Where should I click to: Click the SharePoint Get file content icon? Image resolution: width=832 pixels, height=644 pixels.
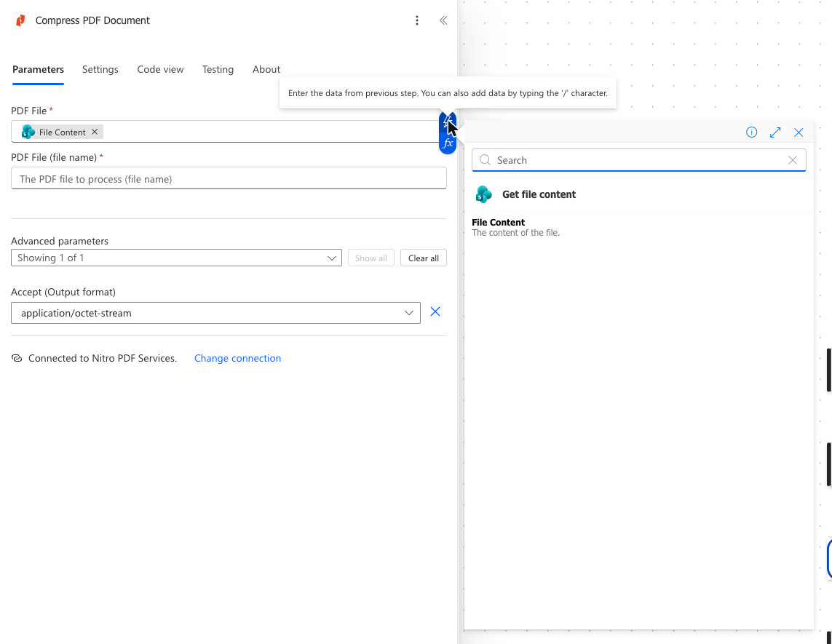click(x=483, y=194)
